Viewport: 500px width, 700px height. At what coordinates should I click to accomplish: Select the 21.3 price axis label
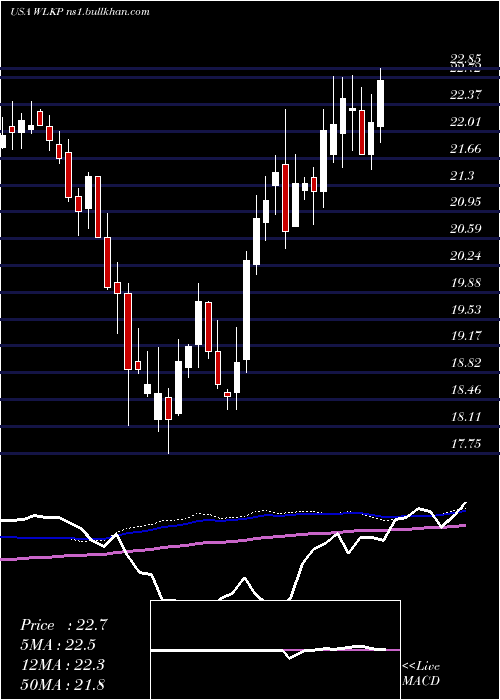pos(462,175)
